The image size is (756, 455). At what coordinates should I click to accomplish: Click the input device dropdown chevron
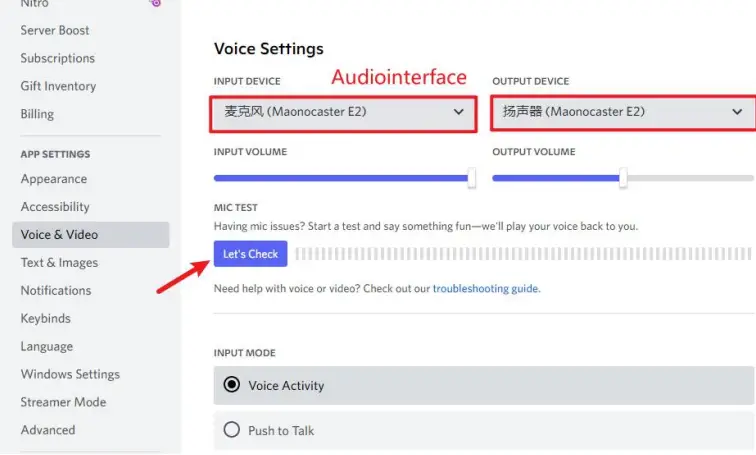click(x=459, y=112)
